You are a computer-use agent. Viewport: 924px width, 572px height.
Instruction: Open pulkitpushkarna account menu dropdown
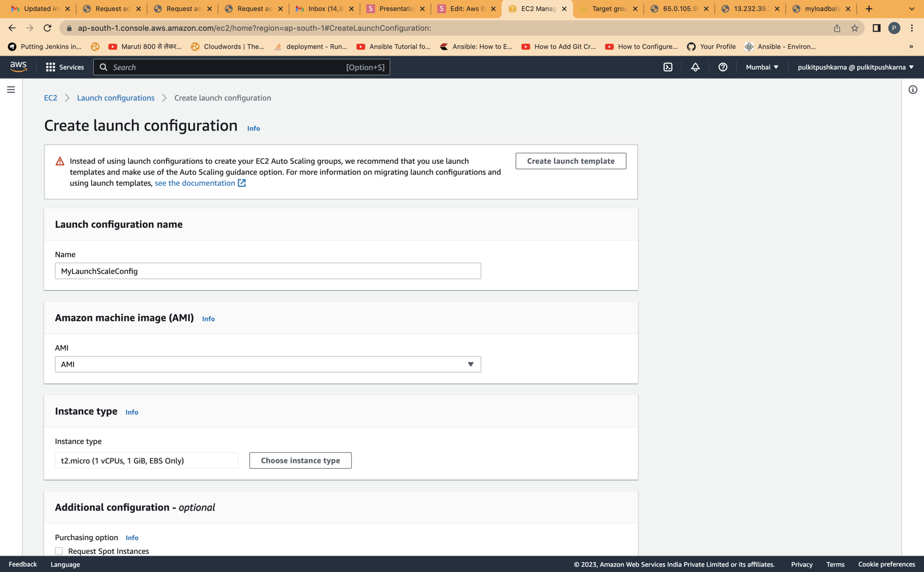(x=855, y=67)
